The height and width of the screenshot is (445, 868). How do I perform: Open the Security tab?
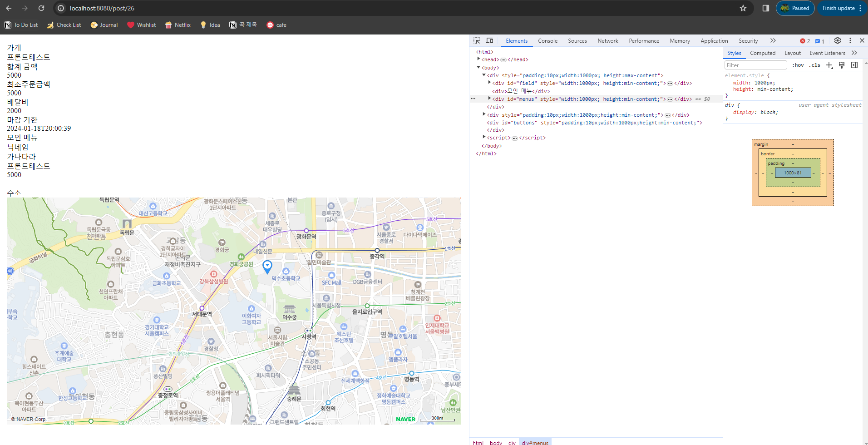tap(748, 41)
